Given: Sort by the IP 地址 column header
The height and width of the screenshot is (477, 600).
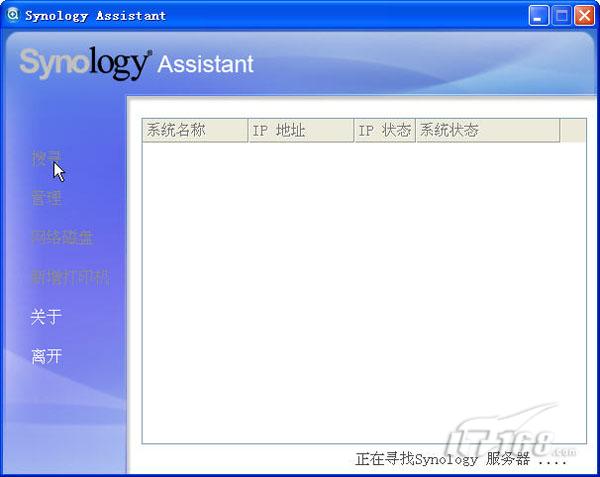Looking at the screenshot, I should point(301,130).
